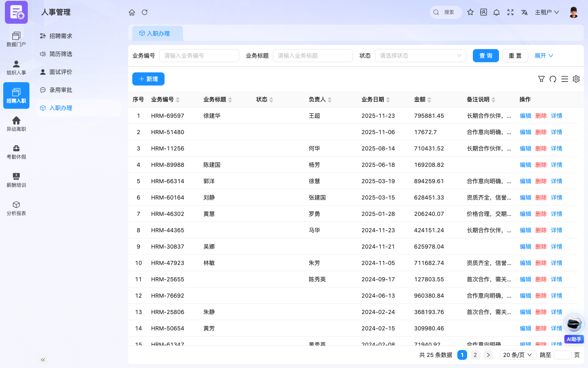Image resolution: width=588 pixels, height=368 pixels.
Task: Click the 重置 reset button
Action: (515, 56)
